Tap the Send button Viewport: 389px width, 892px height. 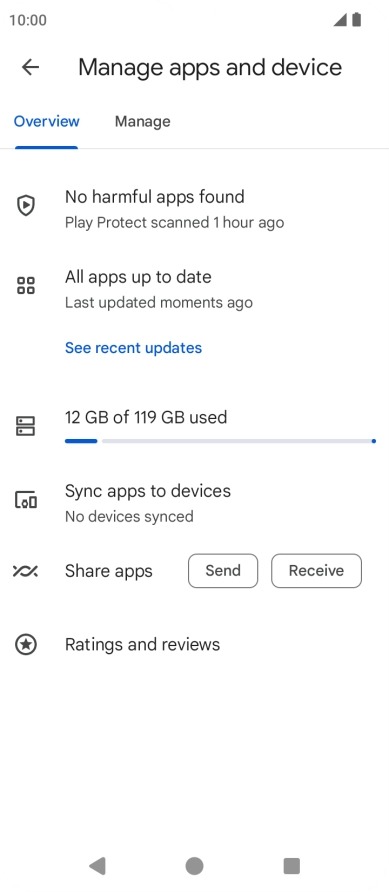pyautogui.click(x=223, y=571)
